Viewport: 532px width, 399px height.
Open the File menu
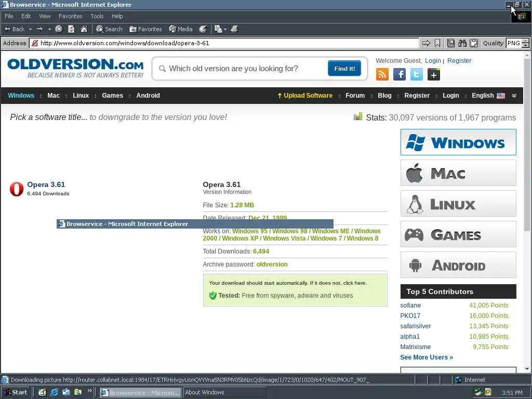point(9,16)
